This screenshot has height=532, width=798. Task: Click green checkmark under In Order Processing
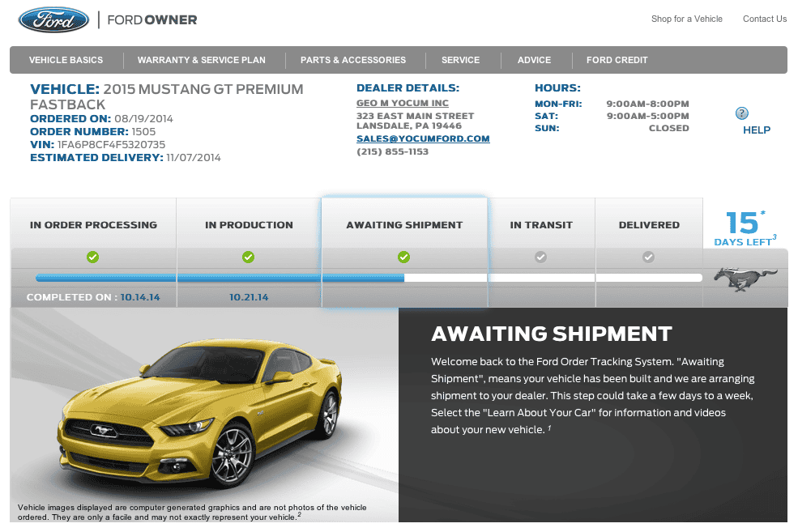92,257
